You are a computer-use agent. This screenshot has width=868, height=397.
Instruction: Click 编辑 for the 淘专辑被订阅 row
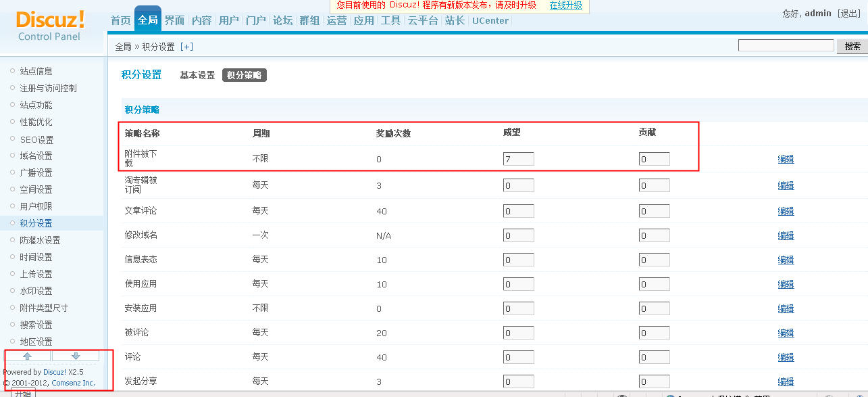[x=786, y=185]
